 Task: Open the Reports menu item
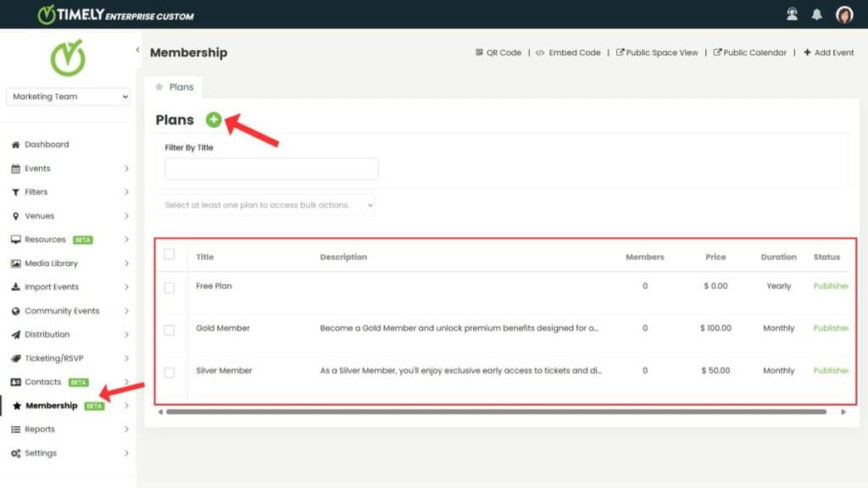(40, 430)
